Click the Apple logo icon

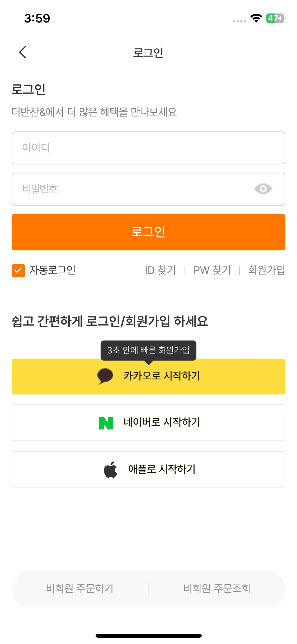pyautogui.click(x=111, y=470)
